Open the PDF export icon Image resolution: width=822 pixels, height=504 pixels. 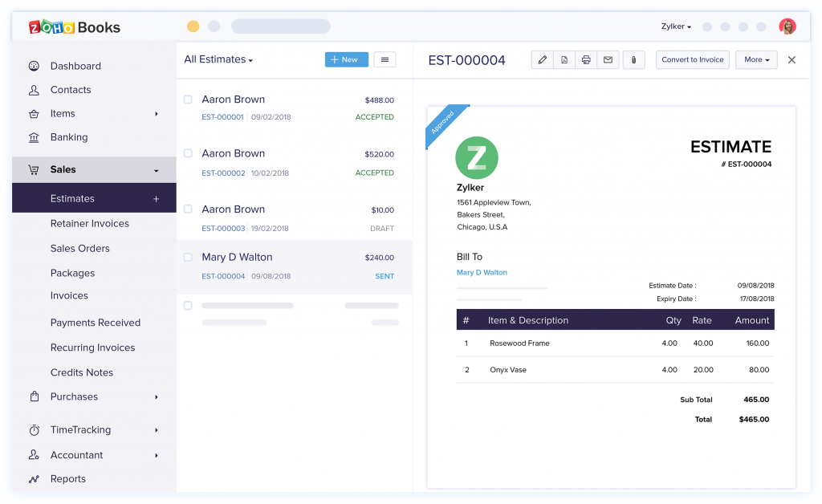564,59
